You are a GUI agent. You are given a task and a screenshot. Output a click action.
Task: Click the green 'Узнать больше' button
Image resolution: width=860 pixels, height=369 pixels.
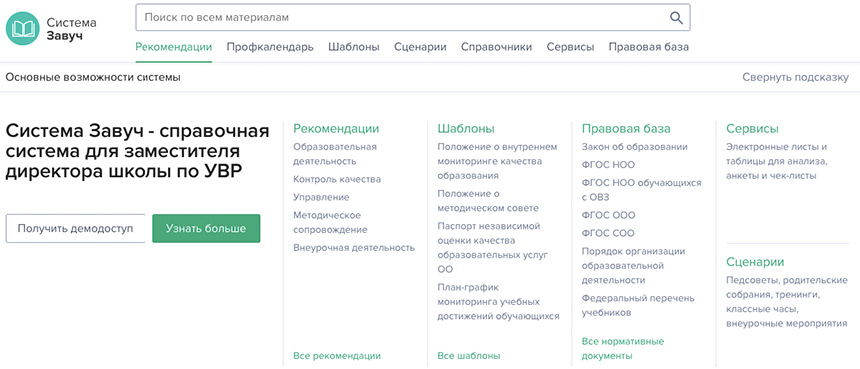(x=206, y=229)
